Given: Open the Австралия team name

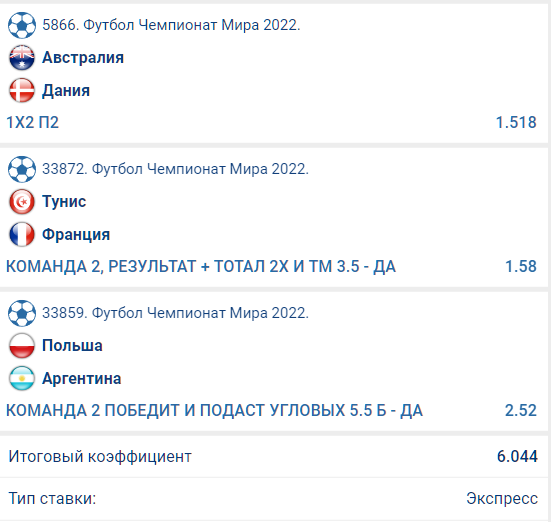Looking at the screenshot, I should (x=83, y=57).
